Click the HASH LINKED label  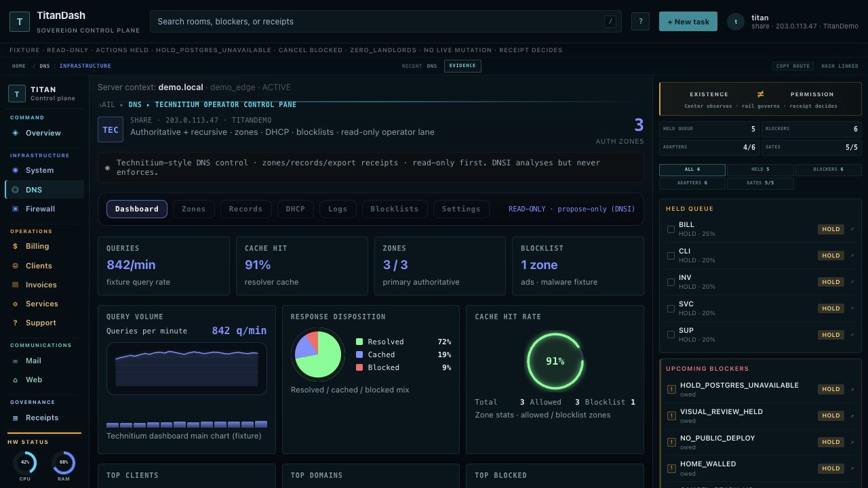pos(840,66)
